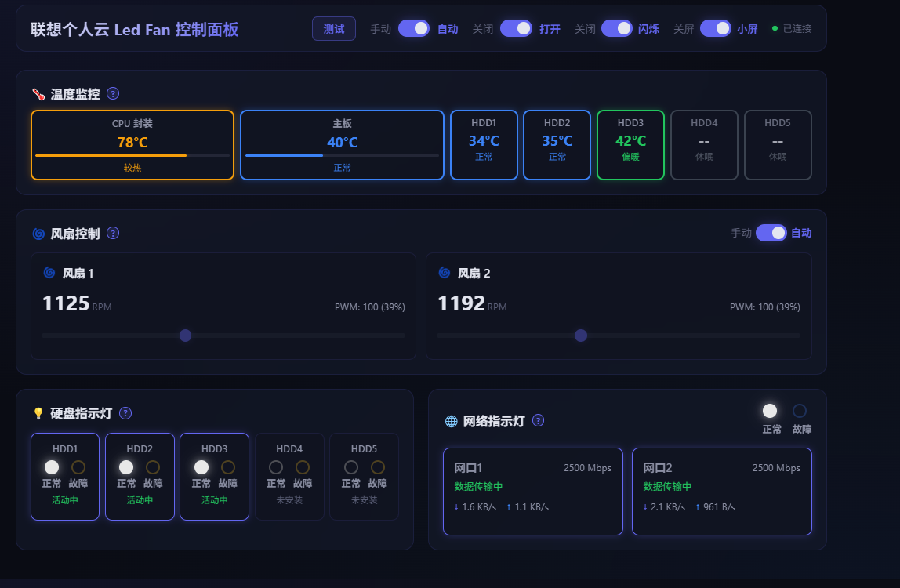The image size is (900, 588).
Task: Click the 风扇 2 speed slider handle
Action: [581, 336]
